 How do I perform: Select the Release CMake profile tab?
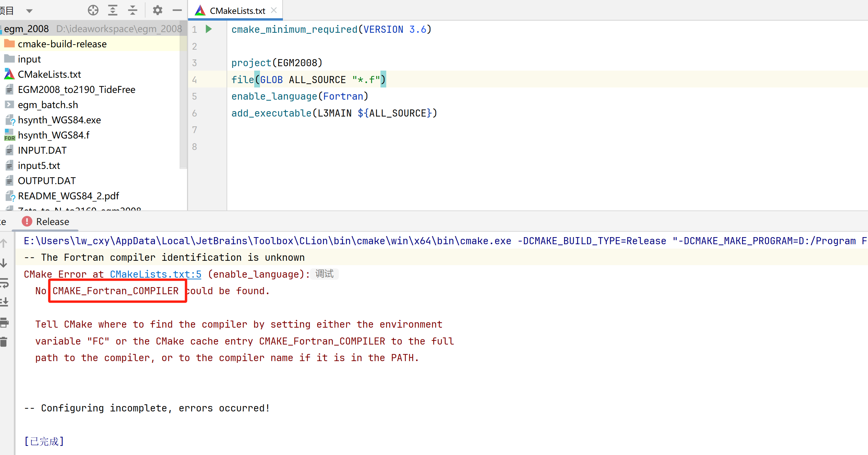(x=52, y=222)
